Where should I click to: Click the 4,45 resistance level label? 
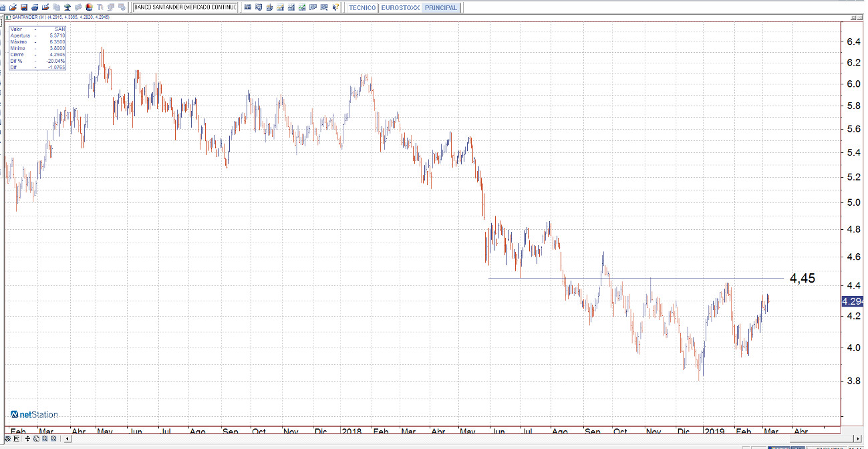tap(803, 279)
